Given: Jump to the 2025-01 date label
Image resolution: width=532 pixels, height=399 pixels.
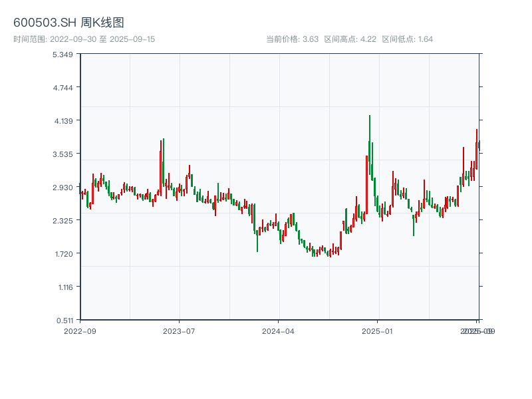Looking at the screenshot, I should tap(378, 331).
